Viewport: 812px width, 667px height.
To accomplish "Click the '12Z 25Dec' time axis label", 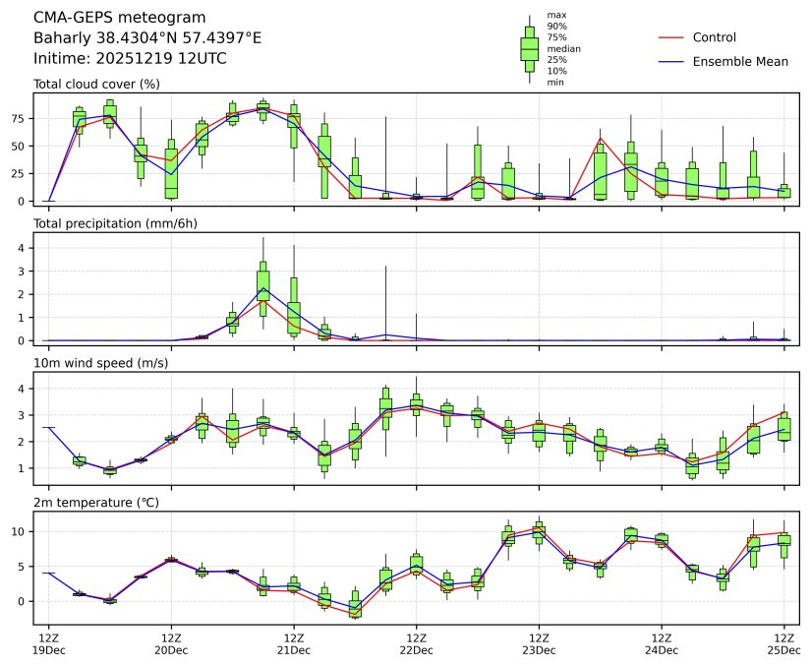I will pyautogui.click(x=783, y=644).
